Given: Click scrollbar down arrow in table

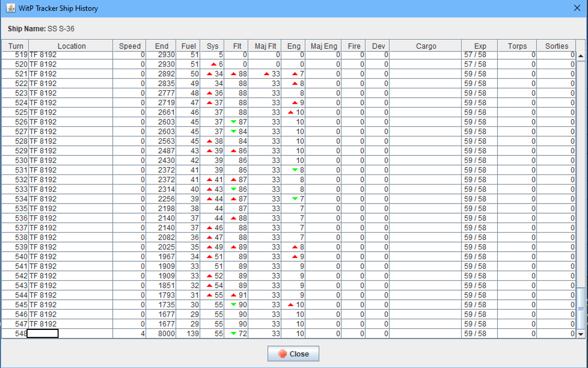Looking at the screenshot, I should pyautogui.click(x=580, y=334).
